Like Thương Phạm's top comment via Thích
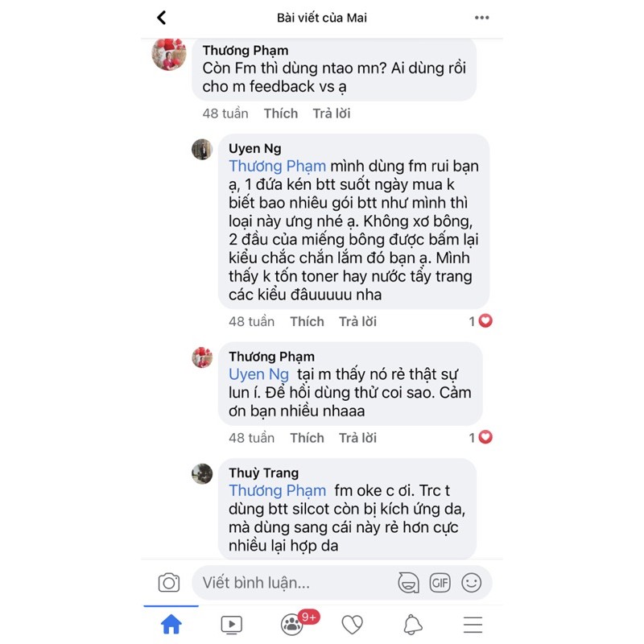Viewport: 644px width, 644px height. click(280, 113)
